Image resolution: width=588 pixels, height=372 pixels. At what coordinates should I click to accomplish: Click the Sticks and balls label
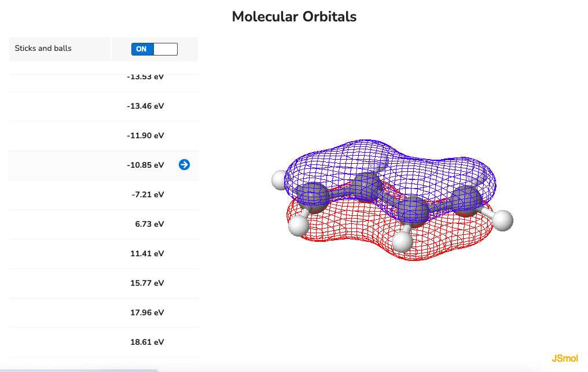pos(43,49)
